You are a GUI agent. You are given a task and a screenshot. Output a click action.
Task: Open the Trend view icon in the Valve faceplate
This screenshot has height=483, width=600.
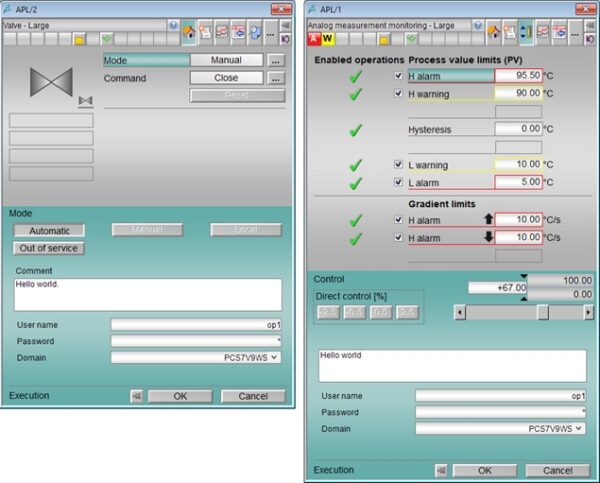(222, 33)
